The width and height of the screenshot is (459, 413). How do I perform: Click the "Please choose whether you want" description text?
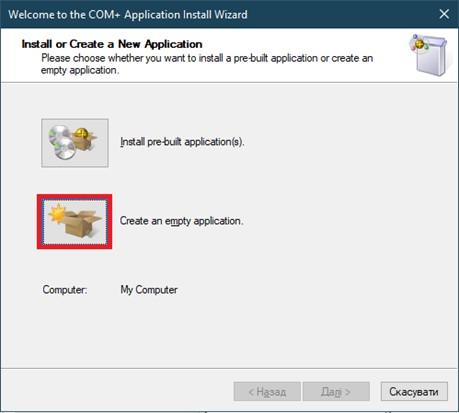pyautogui.click(x=207, y=64)
